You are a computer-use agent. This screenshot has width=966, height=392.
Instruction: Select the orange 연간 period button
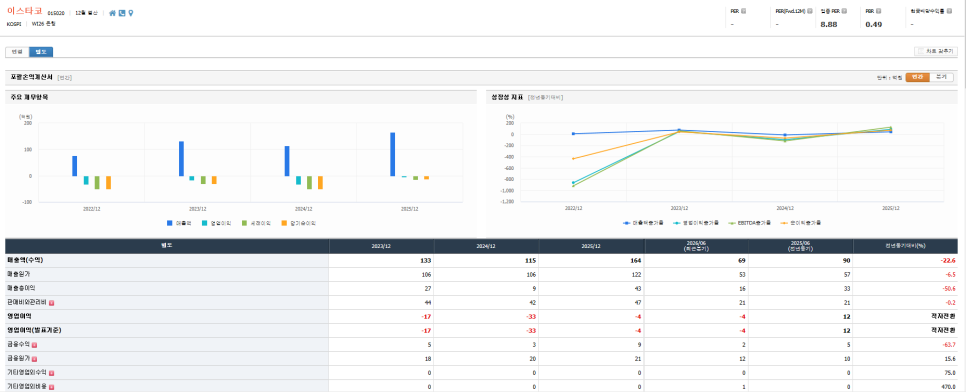point(917,77)
